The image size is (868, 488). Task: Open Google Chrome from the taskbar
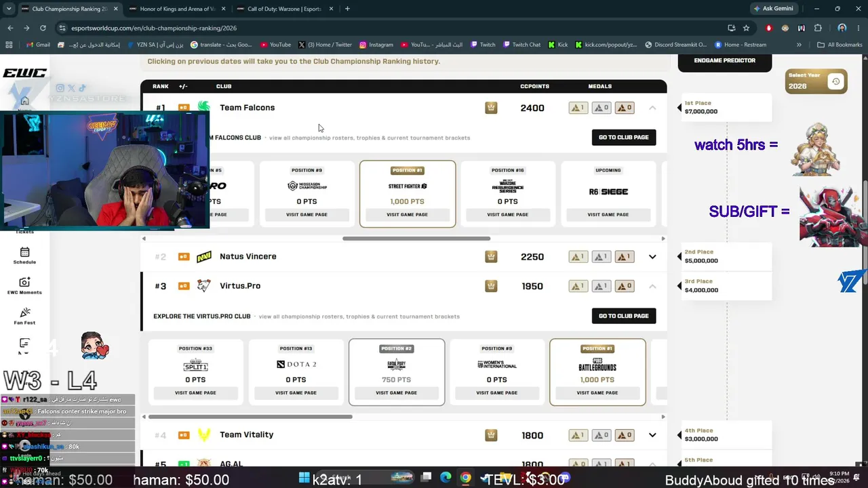[465, 478]
